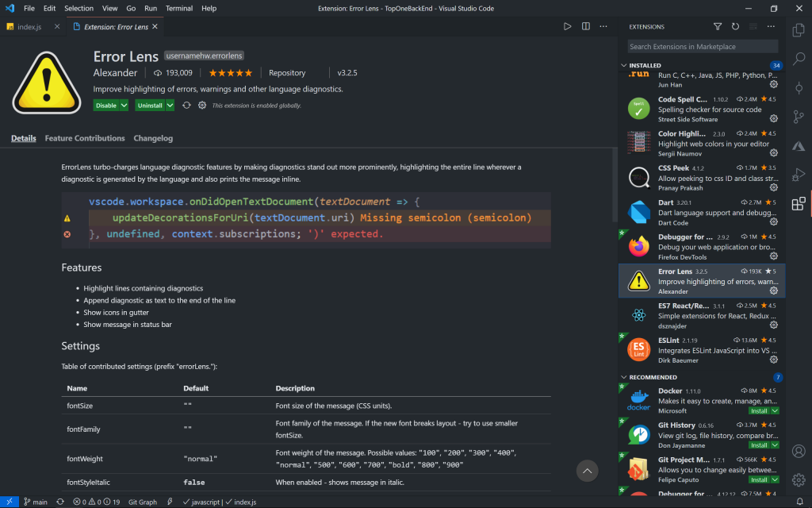812x508 pixels.
Task: Open the manage gear for Code Spell Checker
Action: (x=774, y=119)
